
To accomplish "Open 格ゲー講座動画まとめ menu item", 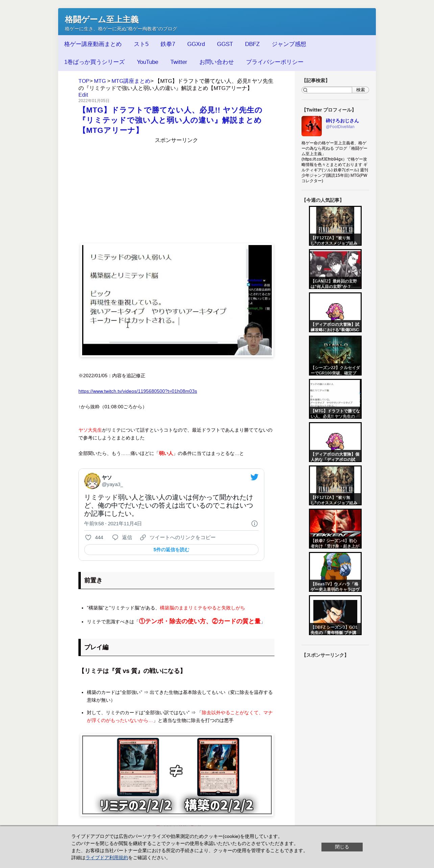I will pyautogui.click(x=93, y=44).
